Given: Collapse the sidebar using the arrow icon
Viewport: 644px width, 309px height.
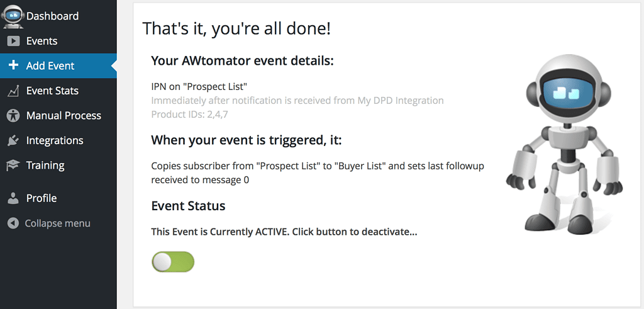Looking at the screenshot, I should [x=13, y=223].
